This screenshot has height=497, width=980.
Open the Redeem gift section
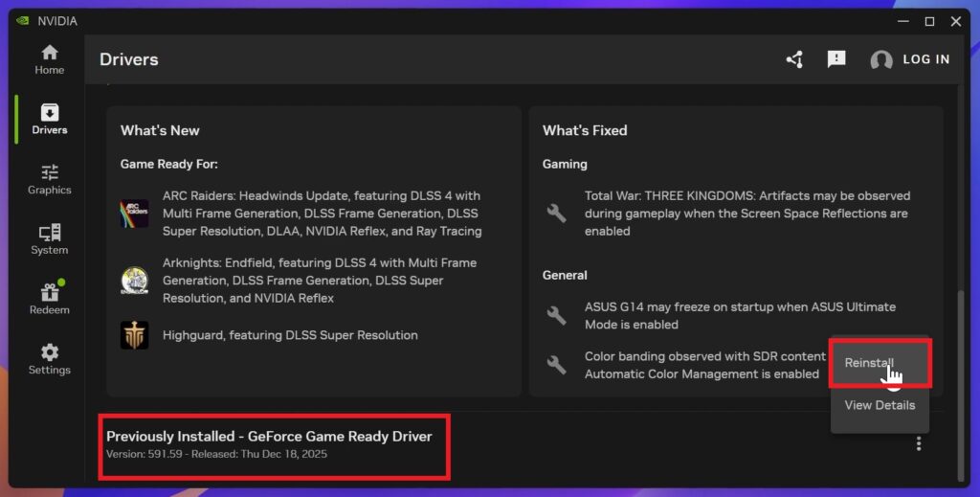[49, 299]
